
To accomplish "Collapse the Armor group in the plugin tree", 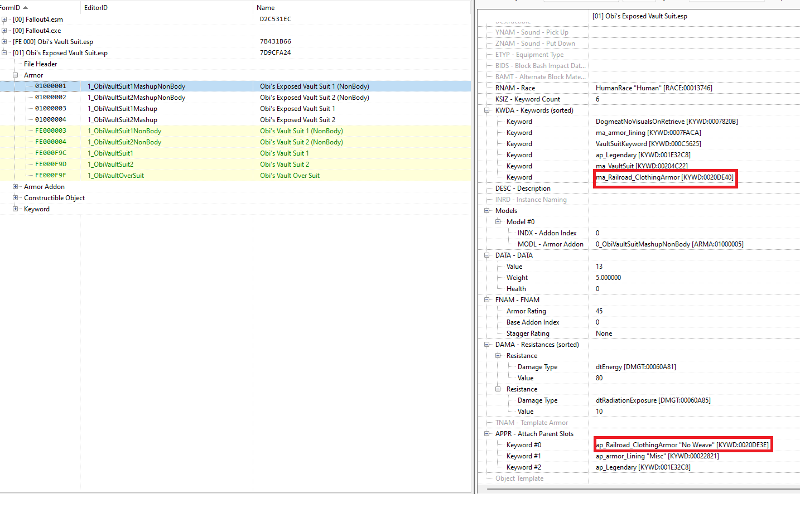I will point(16,75).
